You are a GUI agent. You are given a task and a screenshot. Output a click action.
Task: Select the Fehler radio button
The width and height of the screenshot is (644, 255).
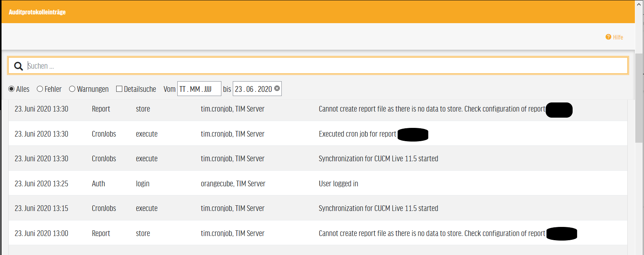click(x=40, y=89)
